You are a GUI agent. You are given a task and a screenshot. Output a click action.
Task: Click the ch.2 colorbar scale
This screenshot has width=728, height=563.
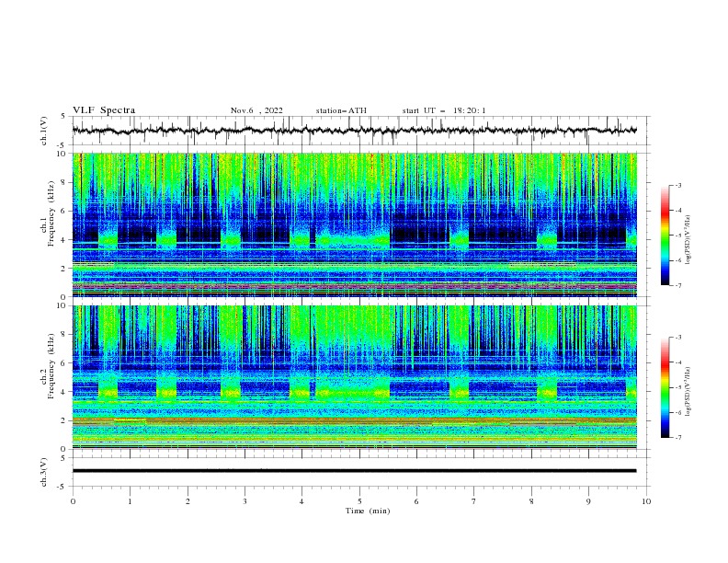click(x=665, y=387)
